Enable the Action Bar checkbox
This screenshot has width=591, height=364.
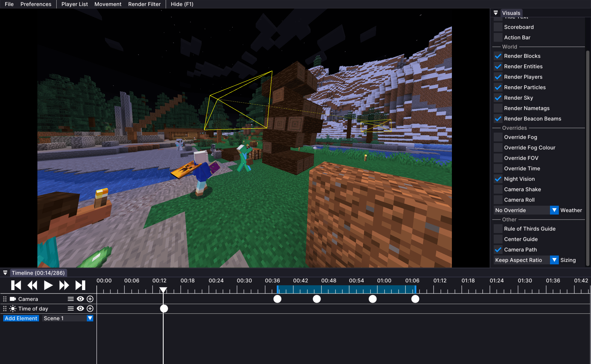click(x=498, y=38)
